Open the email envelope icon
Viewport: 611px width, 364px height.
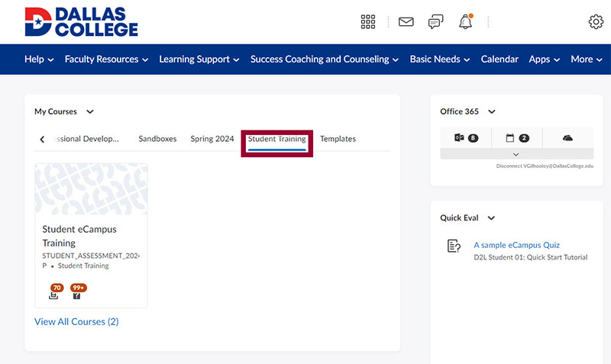406,22
